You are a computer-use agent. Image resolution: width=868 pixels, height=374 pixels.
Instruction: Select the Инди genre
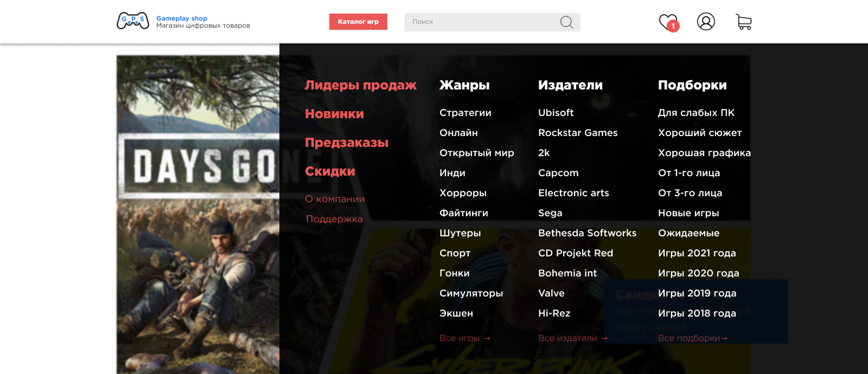(452, 173)
